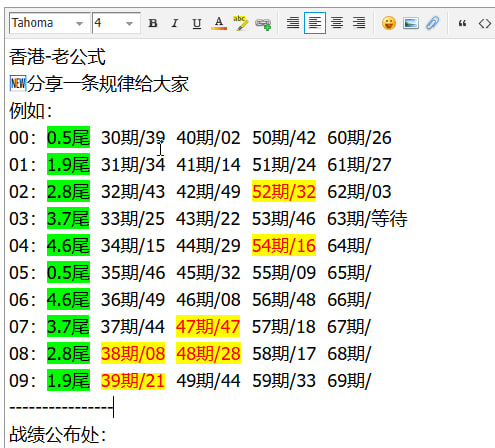Click the highlighted entry 52期/32
The image size is (495, 448).
pyautogui.click(x=284, y=191)
